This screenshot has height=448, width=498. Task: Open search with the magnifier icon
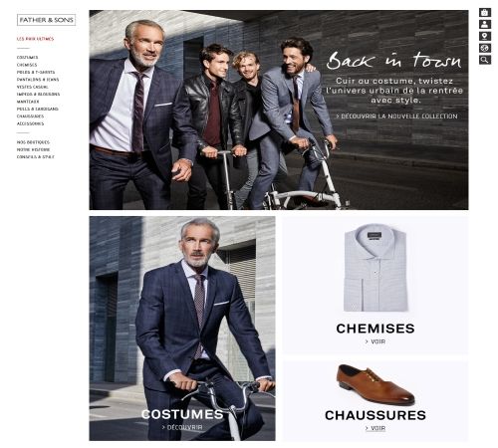[x=485, y=60]
